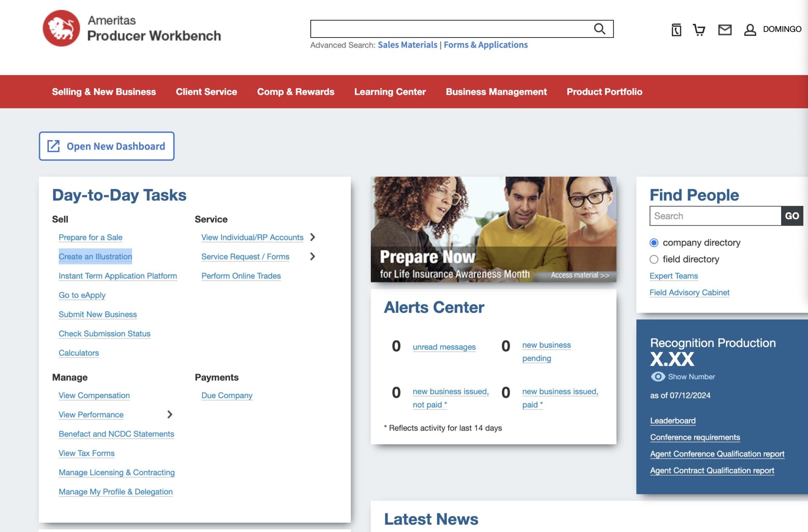Screen dimensions: 808x532
Task: Click the unread messages alert link
Action: (444, 347)
